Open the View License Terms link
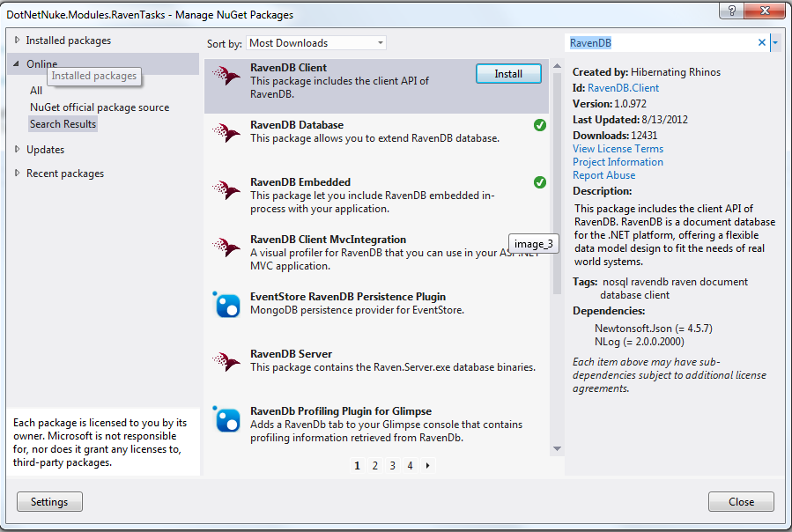 (x=618, y=149)
